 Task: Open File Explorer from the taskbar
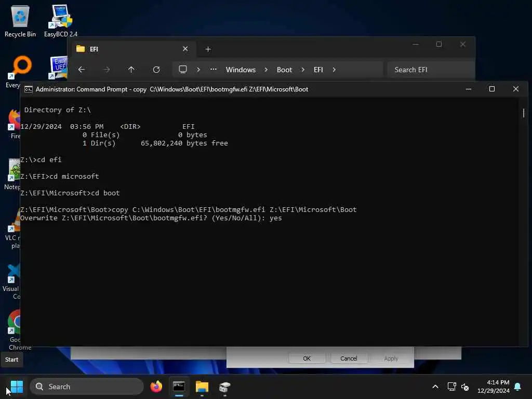tap(202, 387)
